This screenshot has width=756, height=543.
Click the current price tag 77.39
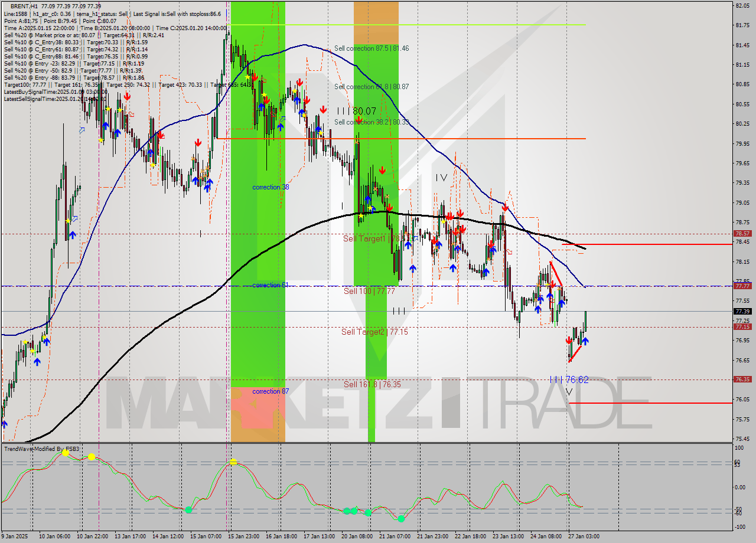coord(742,311)
